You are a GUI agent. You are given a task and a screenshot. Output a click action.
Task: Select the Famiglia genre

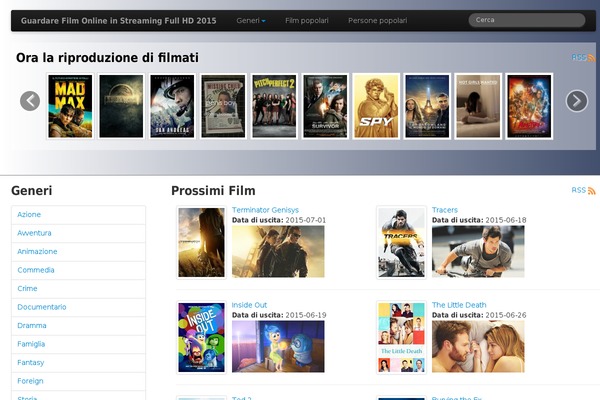point(78,344)
